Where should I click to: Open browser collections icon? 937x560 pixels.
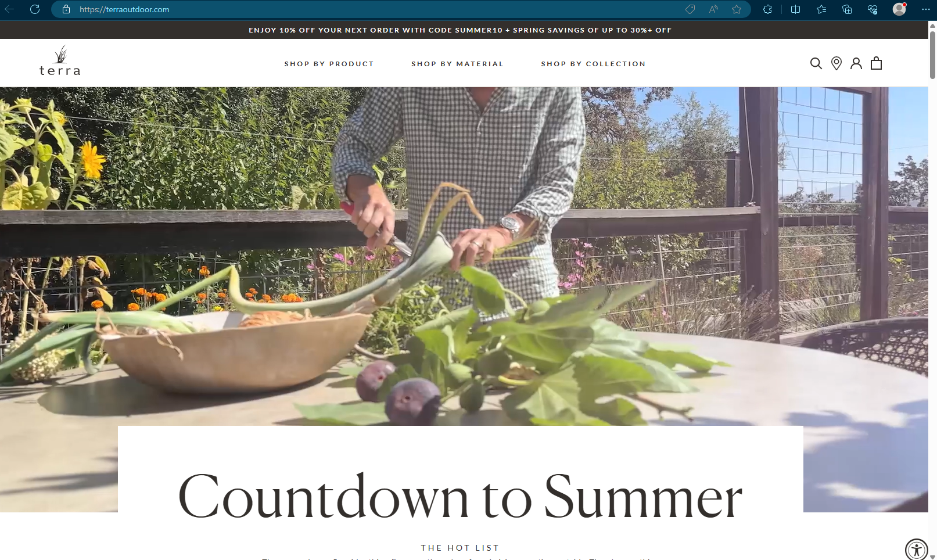pyautogui.click(x=847, y=9)
